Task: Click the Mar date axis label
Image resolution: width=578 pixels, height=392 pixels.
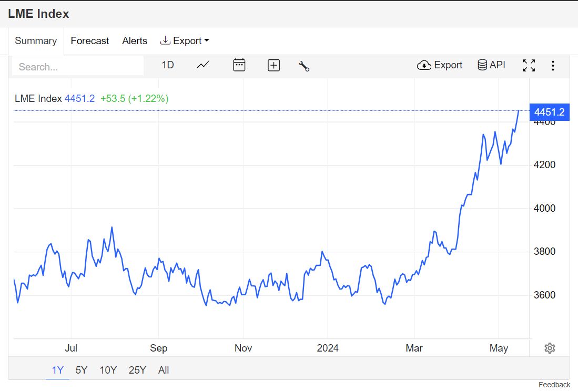Action: click(414, 348)
